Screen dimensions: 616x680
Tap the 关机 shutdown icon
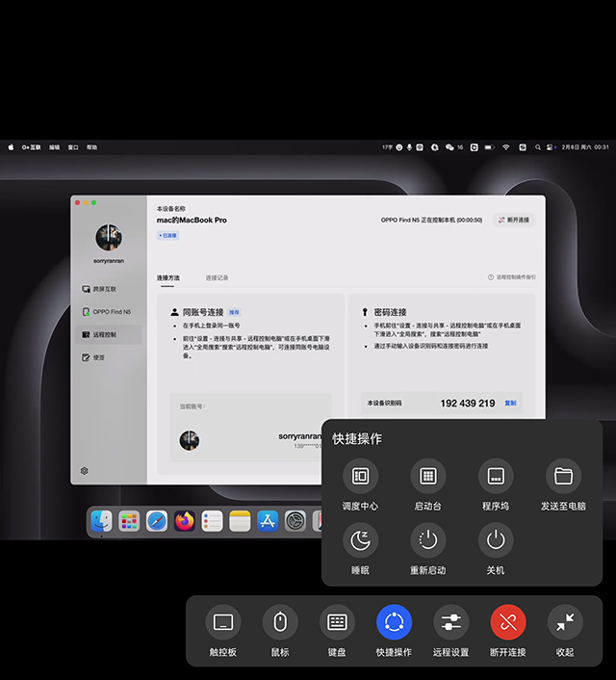coord(496,540)
